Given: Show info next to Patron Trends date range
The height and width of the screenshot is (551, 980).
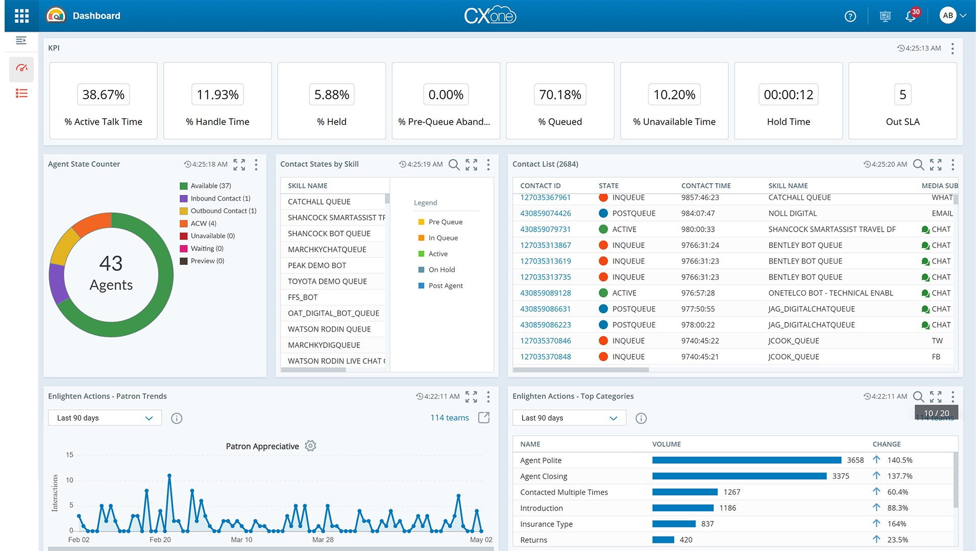Looking at the screenshot, I should pyautogui.click(x=177, y=418).
